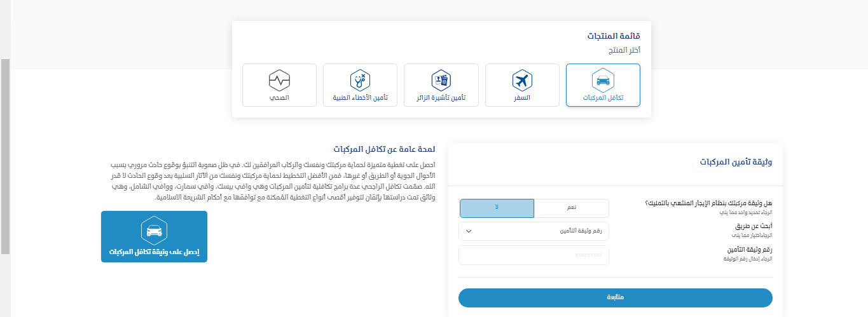
Task: Click the heartbeat icon for الصحي
Action: 279,81
